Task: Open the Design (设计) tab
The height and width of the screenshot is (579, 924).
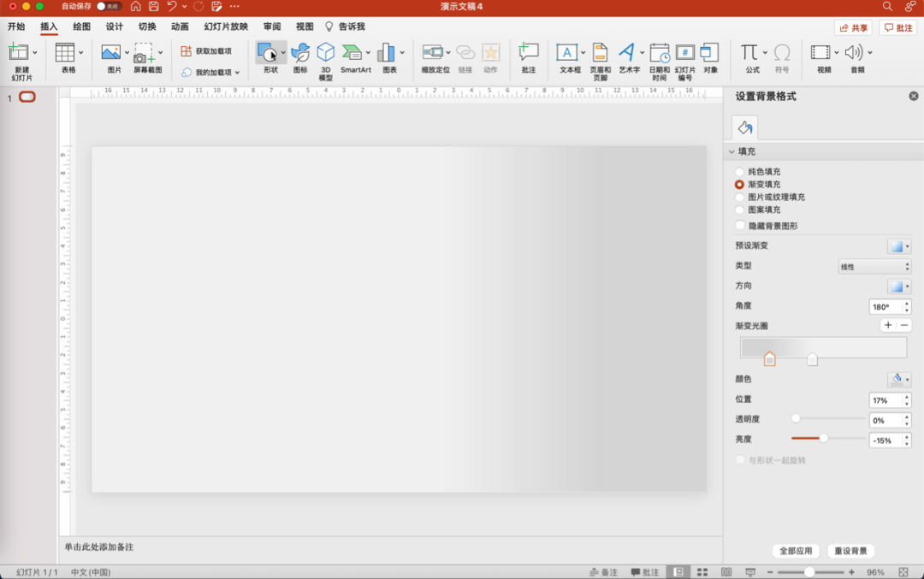Action: [115, 27]
